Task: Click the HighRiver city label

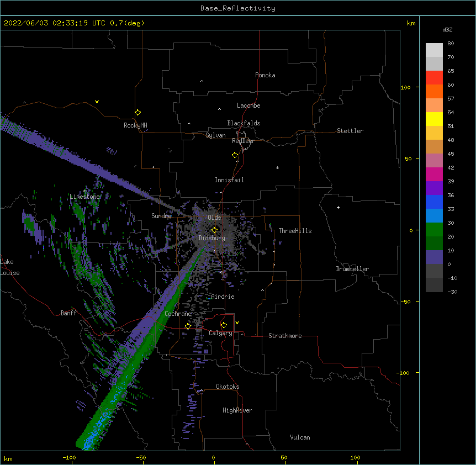Action: click(x=237, y=410)
